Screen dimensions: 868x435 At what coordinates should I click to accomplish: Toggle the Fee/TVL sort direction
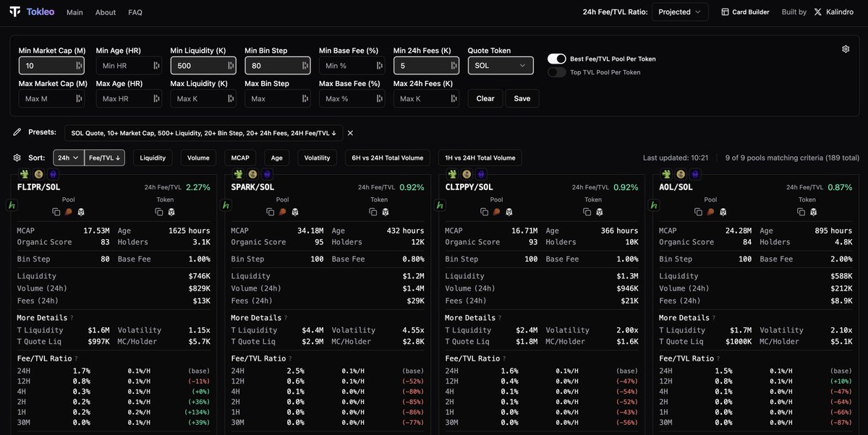[105, 158]
